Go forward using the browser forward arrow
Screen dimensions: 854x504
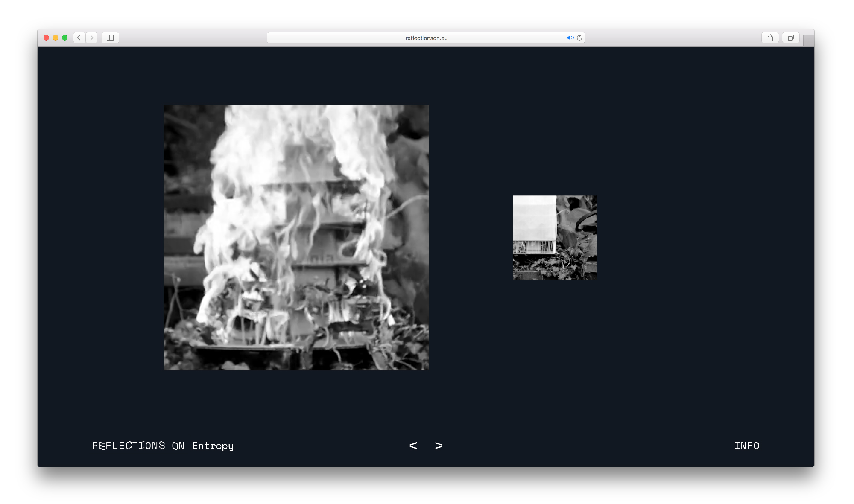pyautogui.click(x=91, y=38)
